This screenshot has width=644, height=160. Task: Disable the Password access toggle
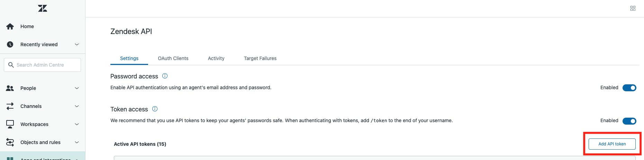coord(629,88)
